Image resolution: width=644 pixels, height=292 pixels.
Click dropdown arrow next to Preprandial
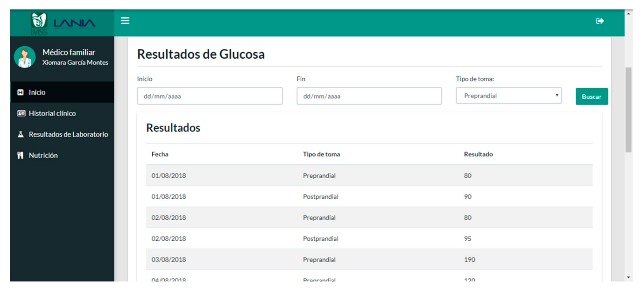(x=557, y=95)
